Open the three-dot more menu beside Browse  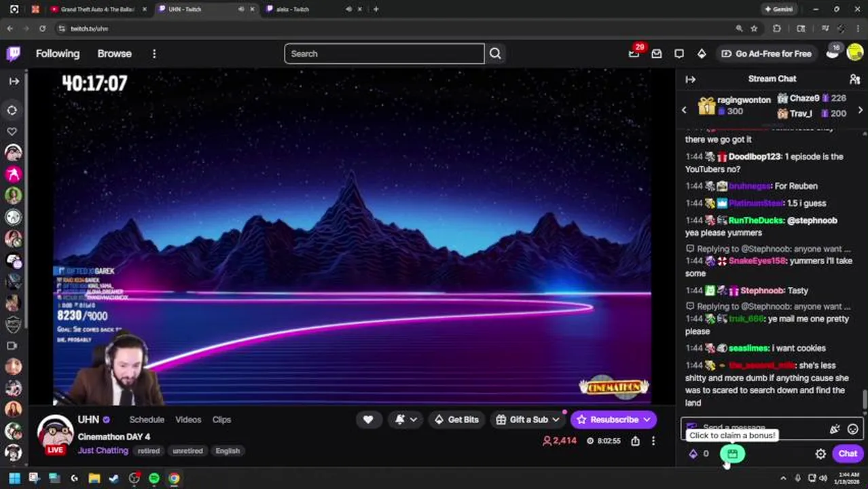(154, 54)
